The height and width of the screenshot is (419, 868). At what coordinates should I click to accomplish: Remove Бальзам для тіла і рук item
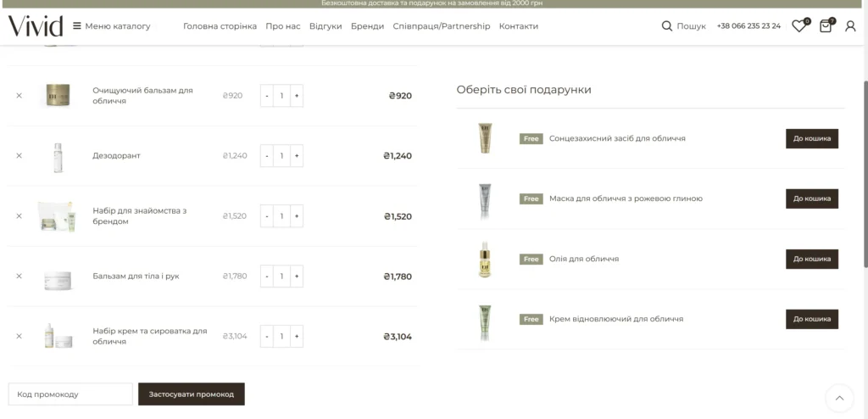point(19,276)
